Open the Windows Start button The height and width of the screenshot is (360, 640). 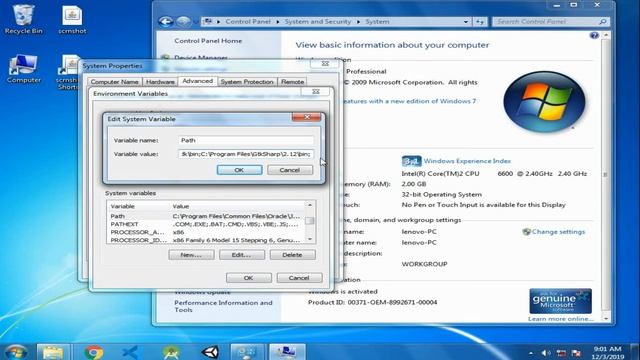coord(16,352)
